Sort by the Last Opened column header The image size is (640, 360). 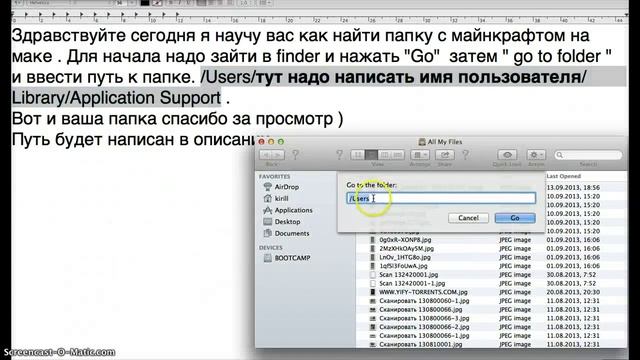(x=564, y=176)
